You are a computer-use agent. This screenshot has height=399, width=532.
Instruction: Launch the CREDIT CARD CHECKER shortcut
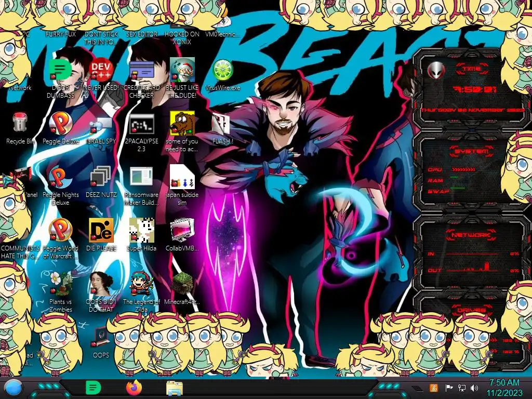tap(141, 70)
